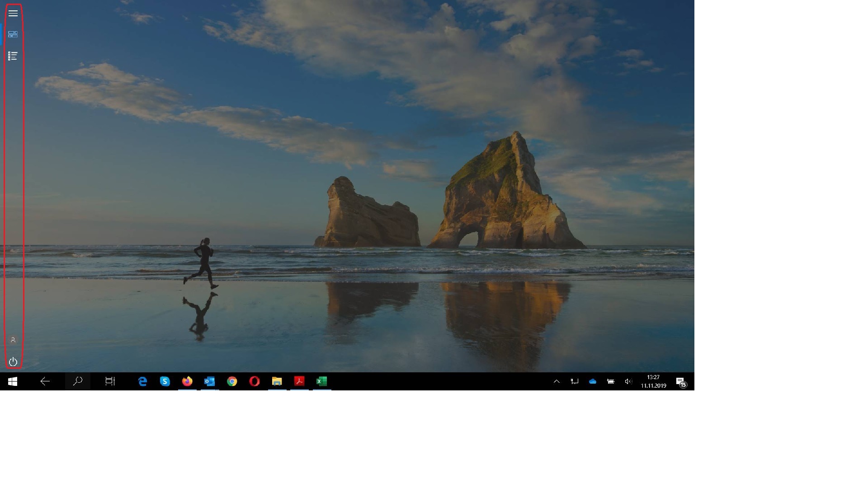
Task: Open Skype from the taskbar
Action: tap(165, 381)
